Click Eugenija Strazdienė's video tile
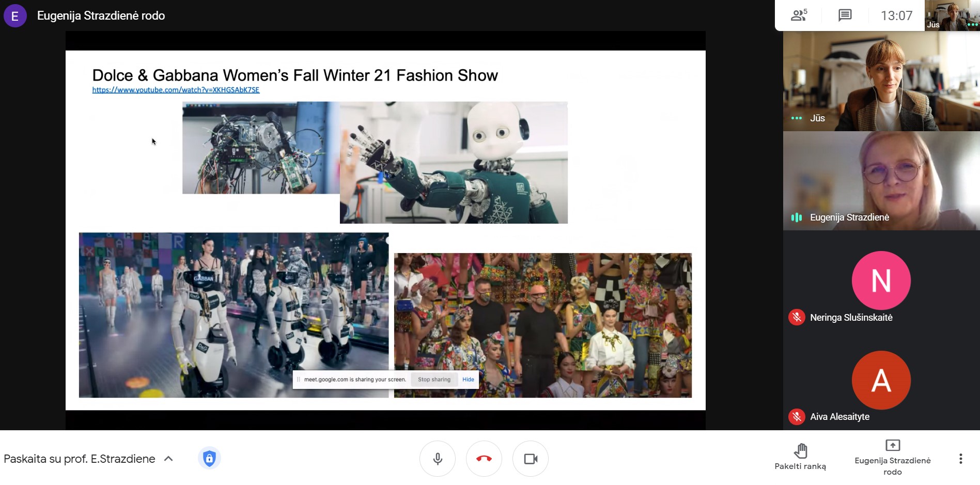This screenshot has height=485, width=980. (881, 181)
